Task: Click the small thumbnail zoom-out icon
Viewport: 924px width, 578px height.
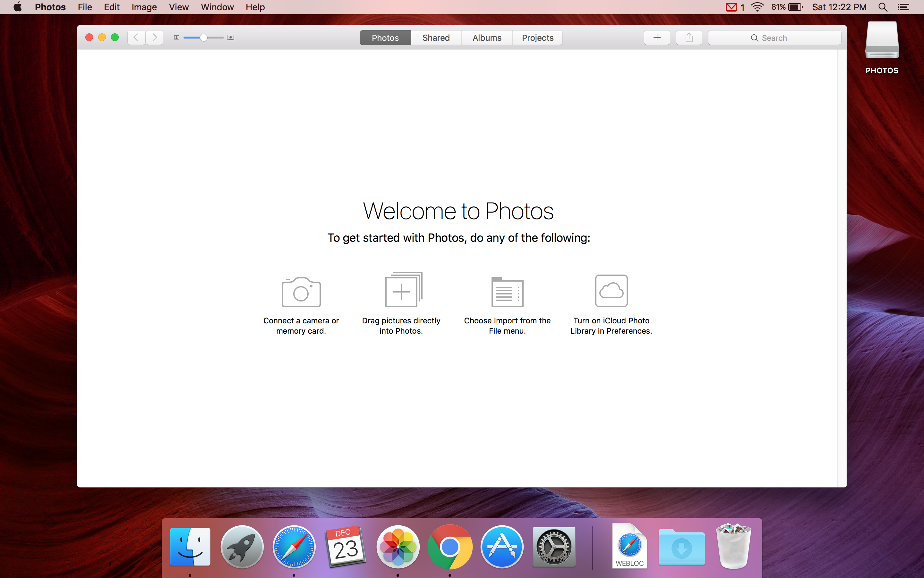Action: tap(176, 38)
